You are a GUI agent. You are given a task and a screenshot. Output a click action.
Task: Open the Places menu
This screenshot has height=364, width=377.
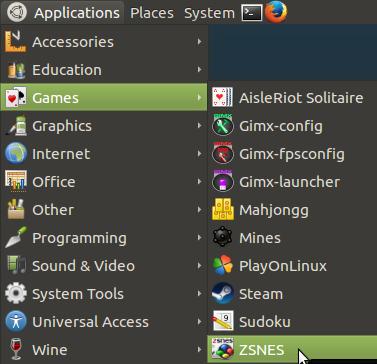click(152, 13)
